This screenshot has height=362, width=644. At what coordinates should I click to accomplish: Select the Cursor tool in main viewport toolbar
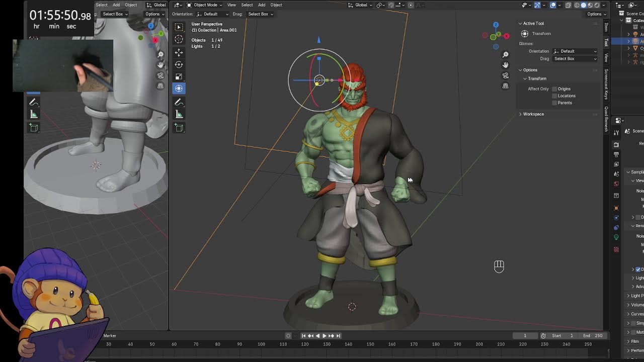pyautogui.click(x=179, y=39)
